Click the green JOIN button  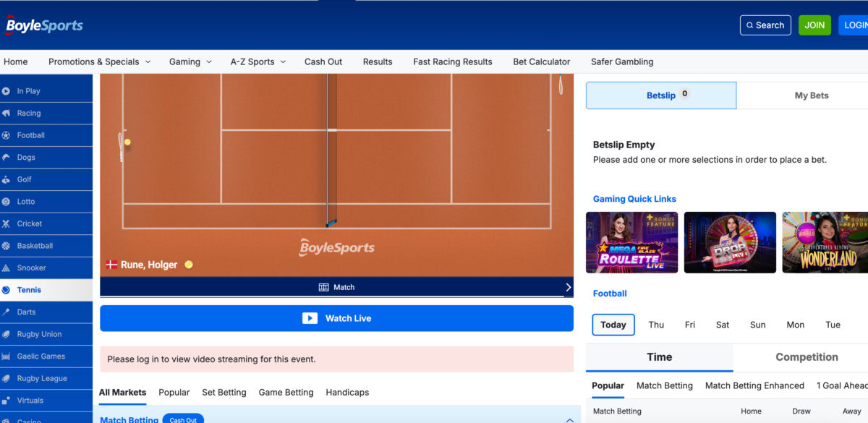(814, 25)
